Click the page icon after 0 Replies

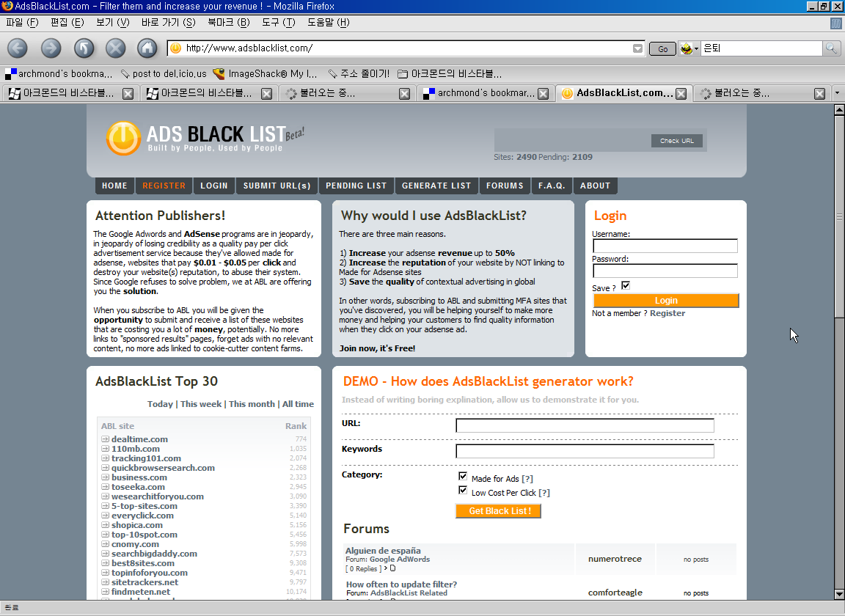(393, 568)
